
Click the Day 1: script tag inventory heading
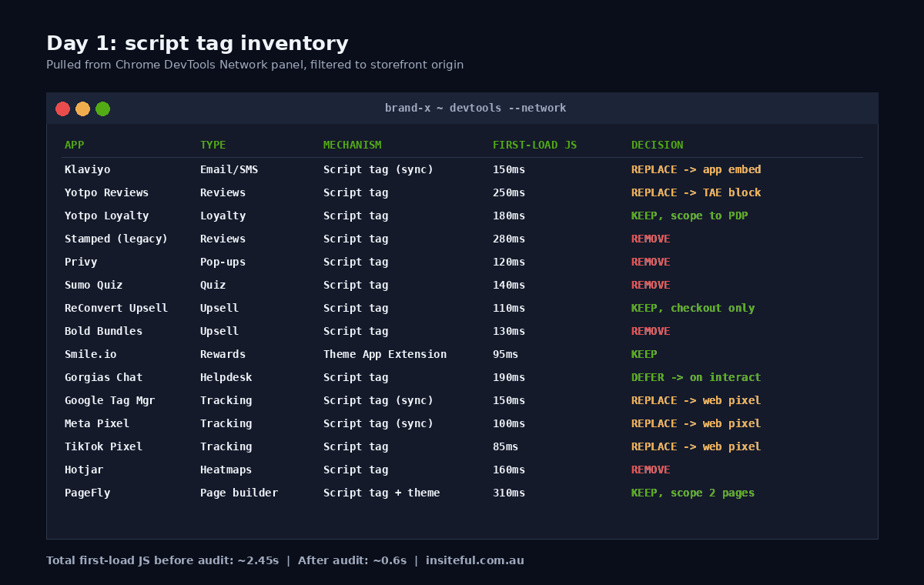(x=197, y=44)
